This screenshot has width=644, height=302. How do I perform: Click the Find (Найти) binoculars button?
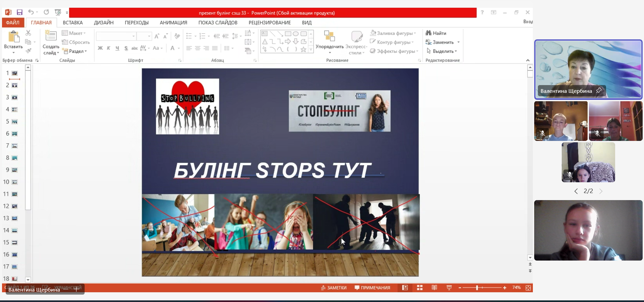coord(436,33)
